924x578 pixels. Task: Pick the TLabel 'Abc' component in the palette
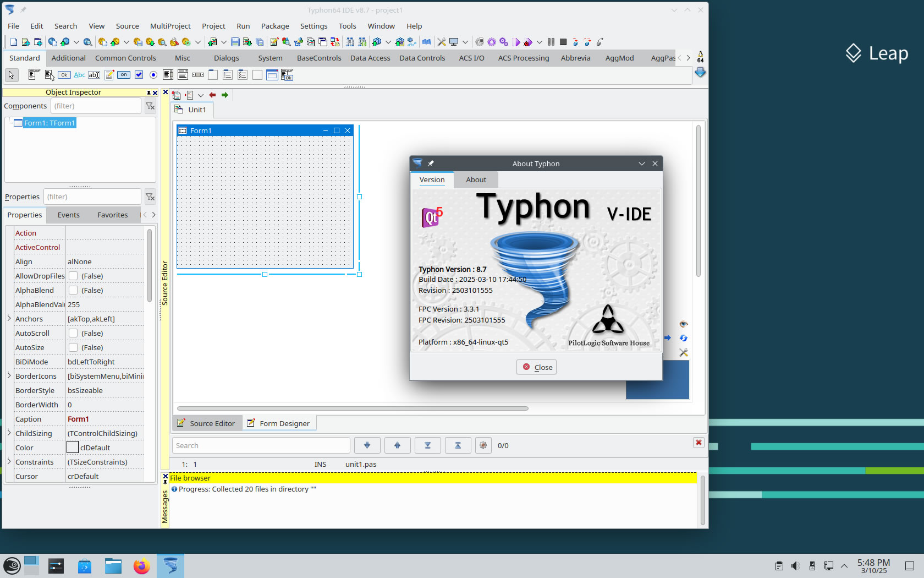[79, 75]
